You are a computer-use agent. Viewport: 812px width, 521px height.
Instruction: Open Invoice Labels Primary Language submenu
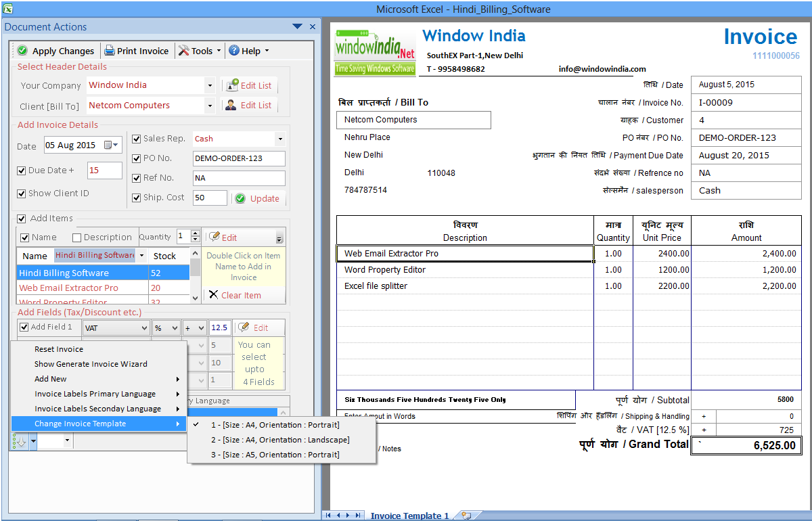coord(99,394)
